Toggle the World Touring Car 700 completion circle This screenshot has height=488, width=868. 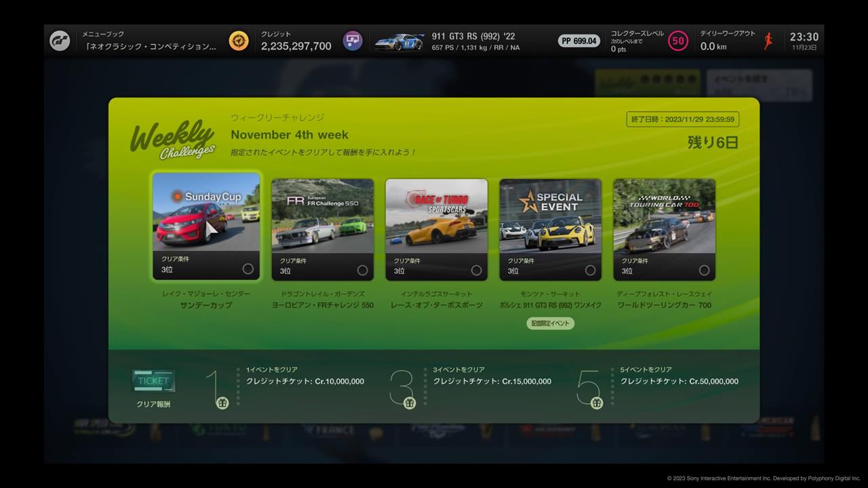[704, 270]
